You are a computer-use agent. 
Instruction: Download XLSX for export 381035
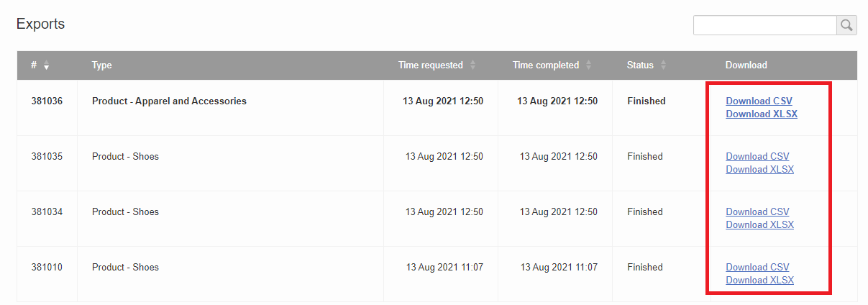click(759, 170)
